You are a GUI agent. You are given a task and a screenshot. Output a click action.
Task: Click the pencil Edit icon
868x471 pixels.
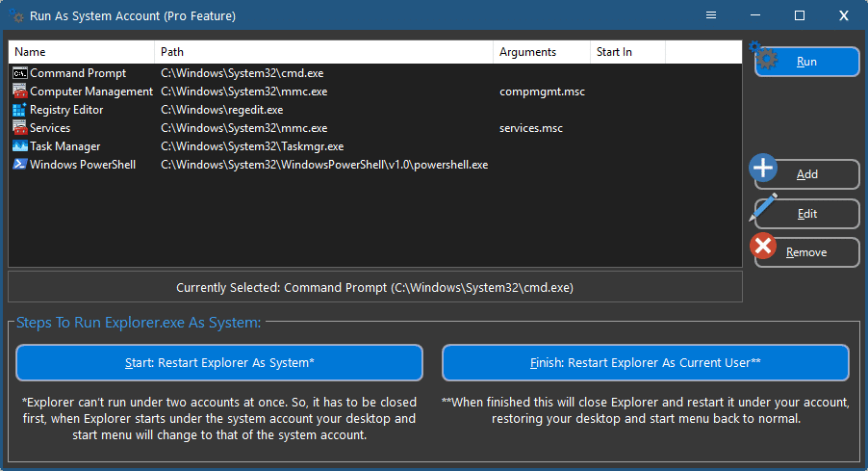[x=764, y=208]
